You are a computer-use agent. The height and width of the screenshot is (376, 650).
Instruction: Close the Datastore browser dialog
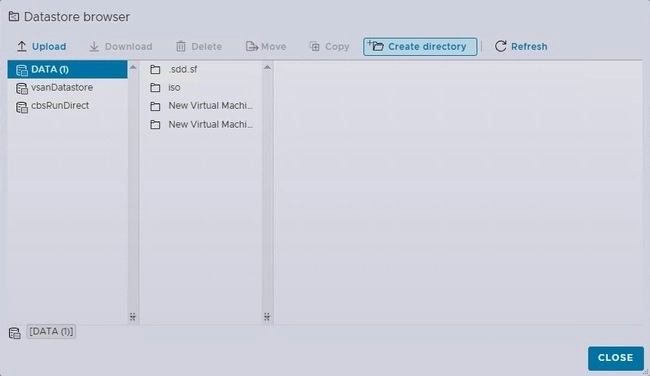click(616, 358)
